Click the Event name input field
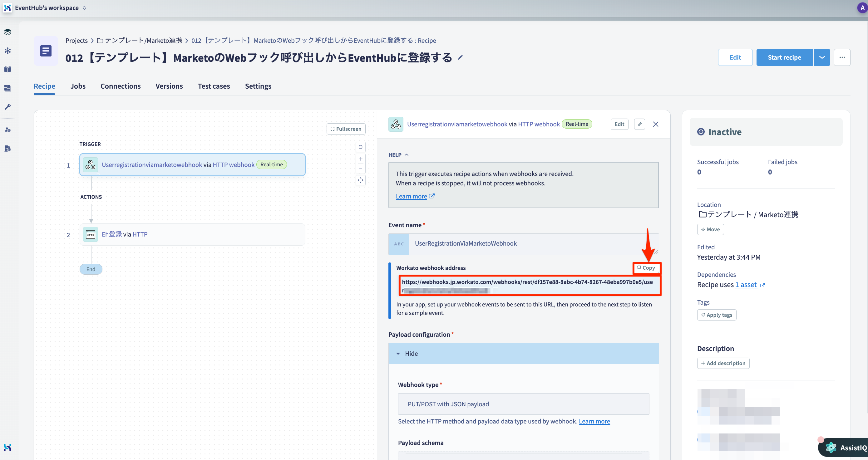Viewport: 868px width, 460px height. [523, 244]
